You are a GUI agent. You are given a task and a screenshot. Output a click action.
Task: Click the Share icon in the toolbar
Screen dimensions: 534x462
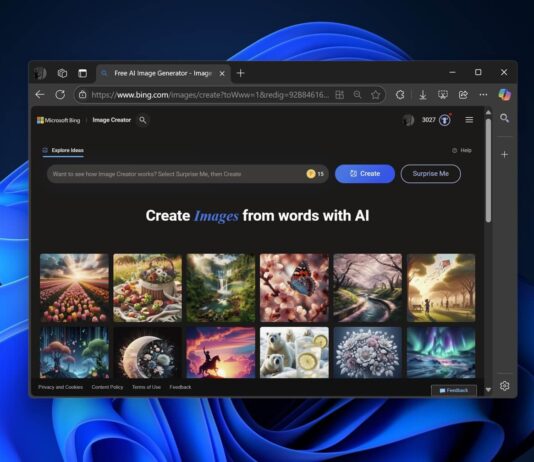coord(463,95)
